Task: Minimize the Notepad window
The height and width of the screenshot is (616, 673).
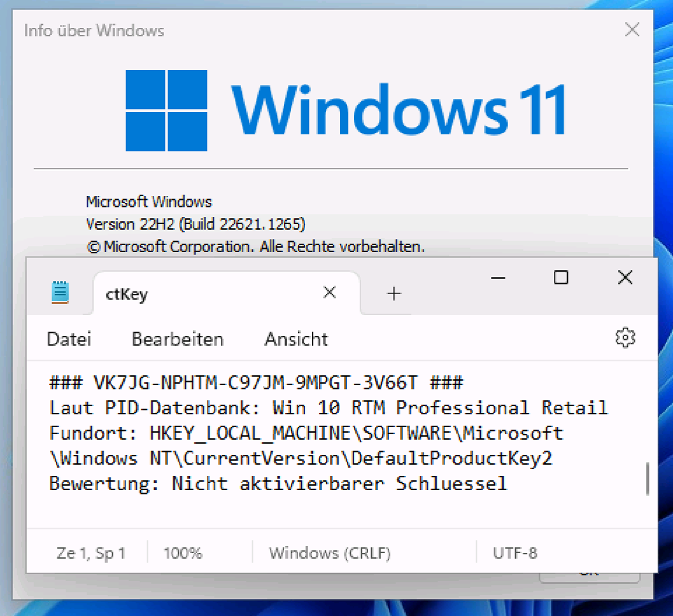Action: click(498, 278)
